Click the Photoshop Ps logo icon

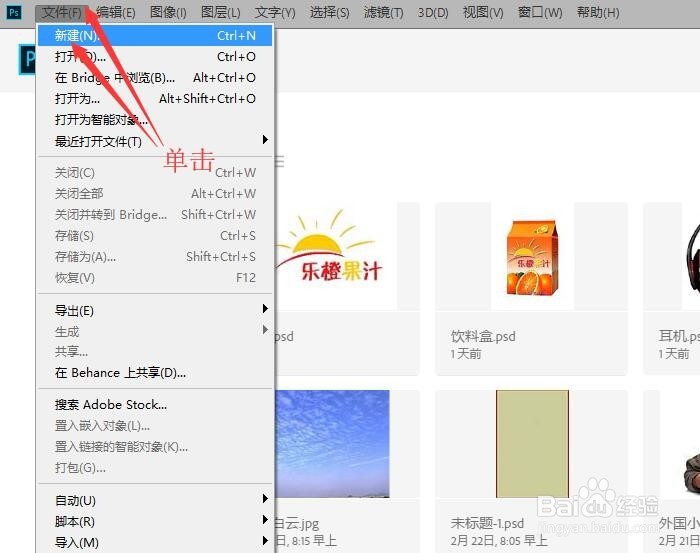click(14, 12)
